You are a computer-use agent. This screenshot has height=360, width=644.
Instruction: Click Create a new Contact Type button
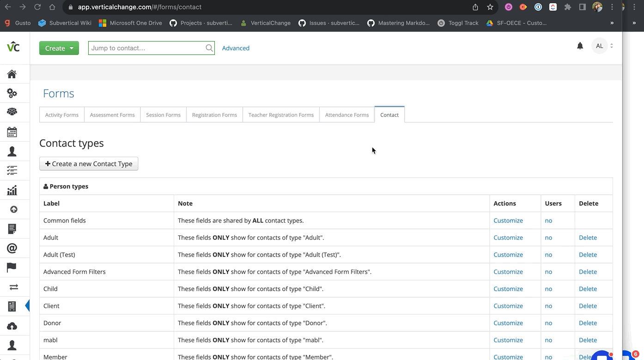89,164
